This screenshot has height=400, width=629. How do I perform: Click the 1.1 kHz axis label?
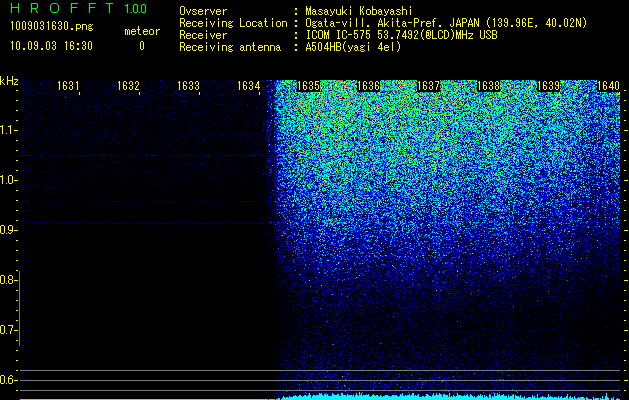tap(7, 130)
